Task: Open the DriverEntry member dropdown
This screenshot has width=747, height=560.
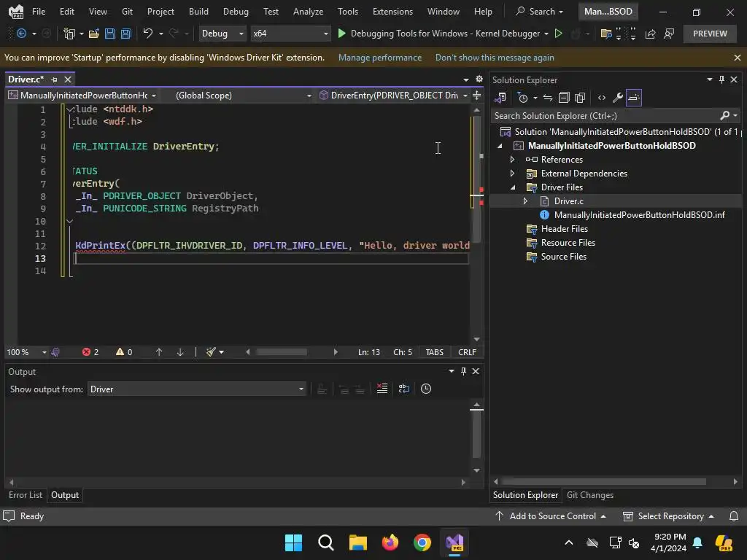Action: click(393, 96)
